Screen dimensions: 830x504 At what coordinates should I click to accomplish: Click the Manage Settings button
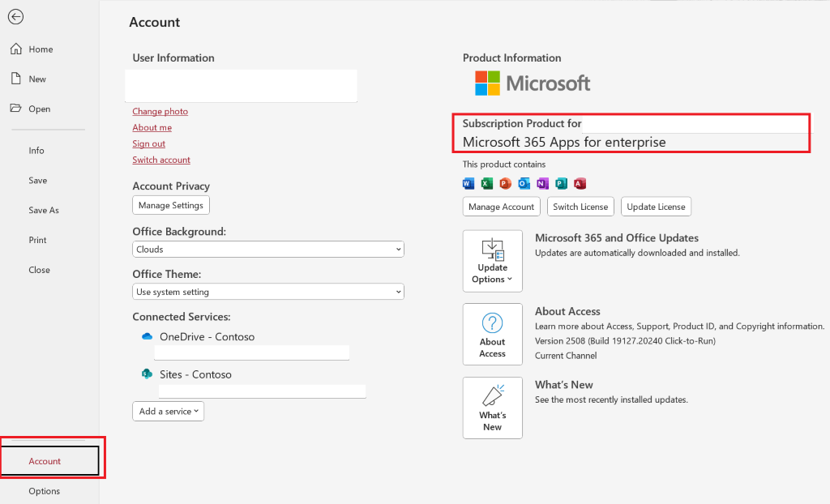point(171,206)
